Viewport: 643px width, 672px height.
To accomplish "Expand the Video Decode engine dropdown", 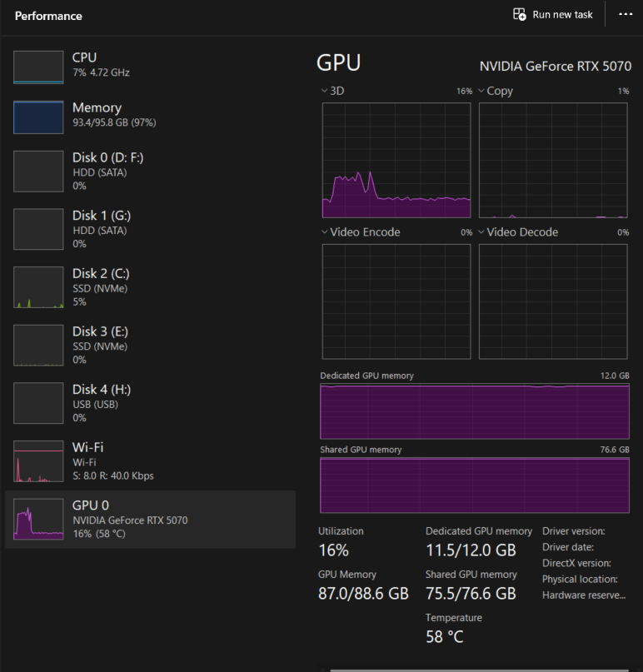I will (x=481, y=232).
